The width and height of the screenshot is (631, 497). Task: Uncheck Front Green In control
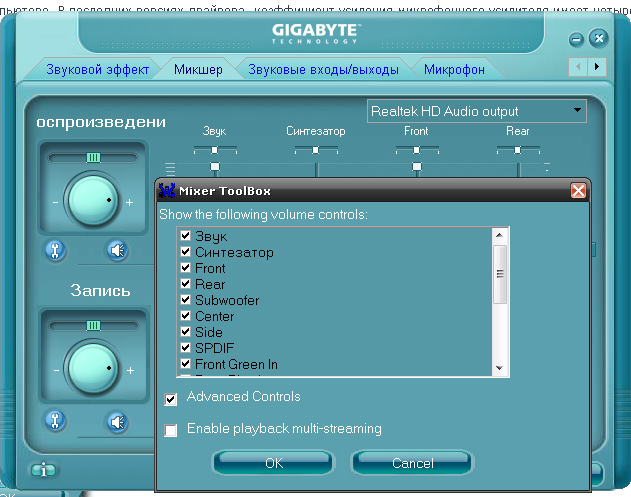coord(186,363)
